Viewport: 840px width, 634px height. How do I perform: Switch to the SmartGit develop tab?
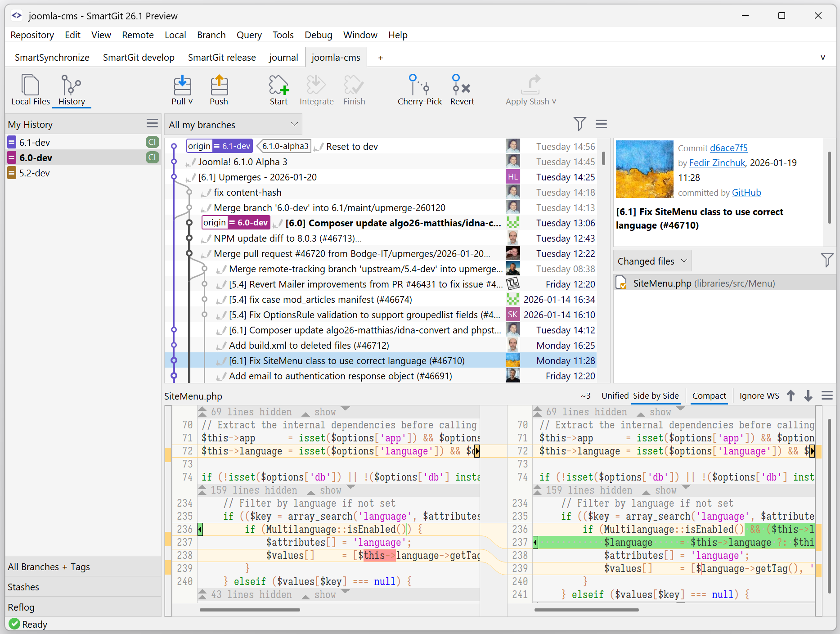(x=139, y=58)
